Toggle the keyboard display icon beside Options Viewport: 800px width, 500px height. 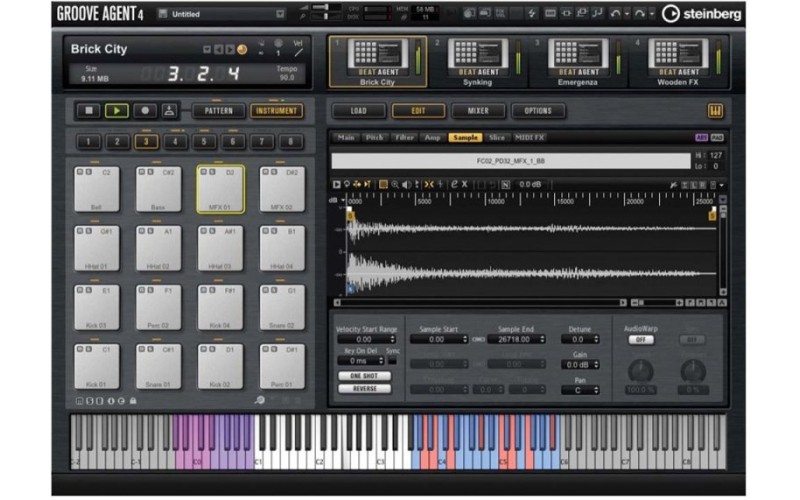(715, 111)
